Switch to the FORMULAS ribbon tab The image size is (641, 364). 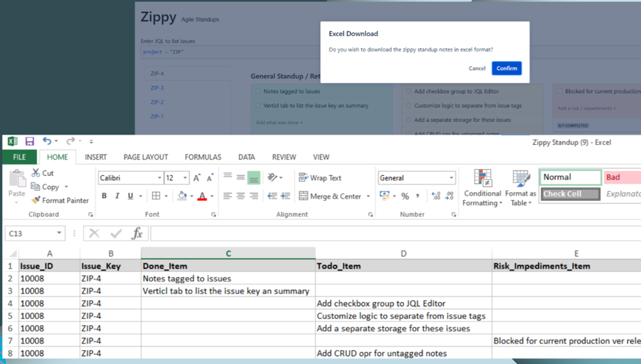pyautogui.click(x=203, y=157)
